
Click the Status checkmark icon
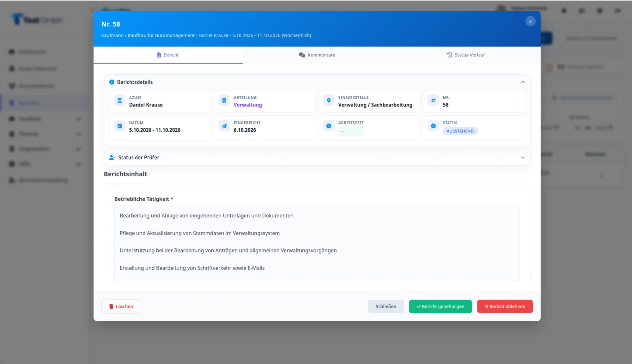(x=433, y=126)
